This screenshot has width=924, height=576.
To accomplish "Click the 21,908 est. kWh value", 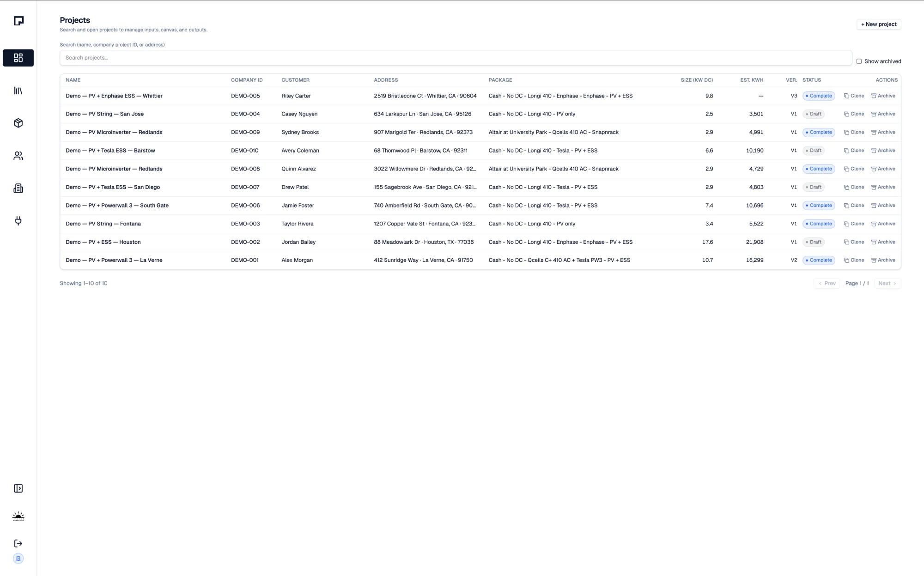I will [x=754, y=242].
